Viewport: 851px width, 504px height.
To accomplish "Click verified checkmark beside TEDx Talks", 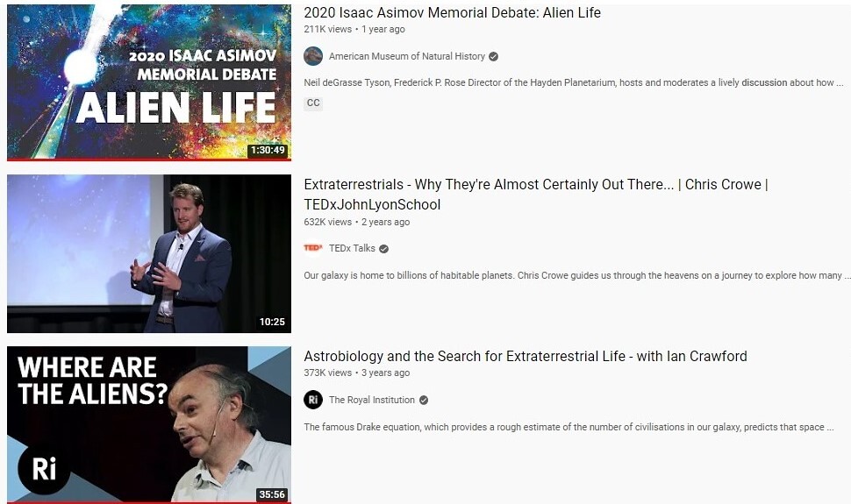I will coord(383,248).
